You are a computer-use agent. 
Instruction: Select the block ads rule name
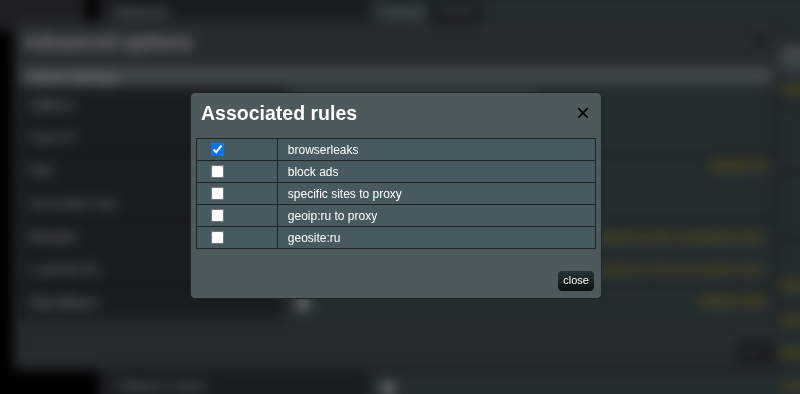pos(313,172)
